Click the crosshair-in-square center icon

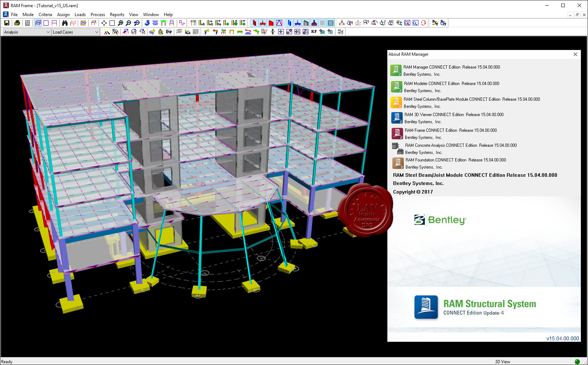tap(281, 32)
